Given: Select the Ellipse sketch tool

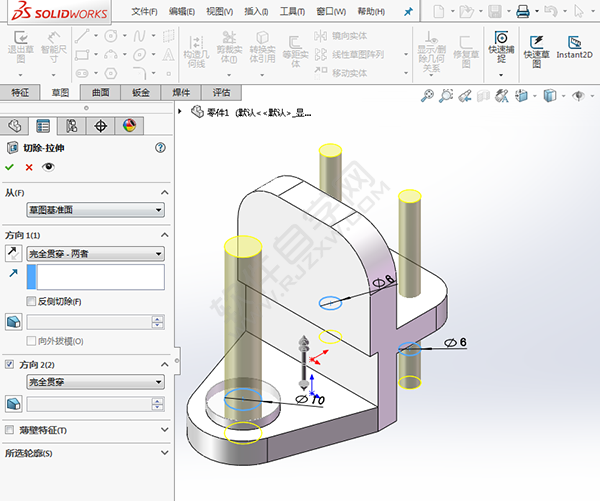Looking at the screenshot, I should (139, 55).
